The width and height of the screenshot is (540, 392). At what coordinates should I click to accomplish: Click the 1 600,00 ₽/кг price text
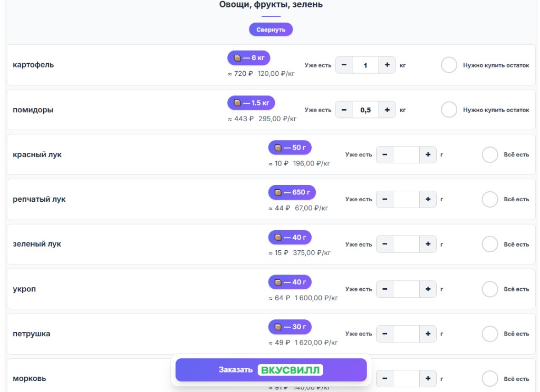pos(316,298)
